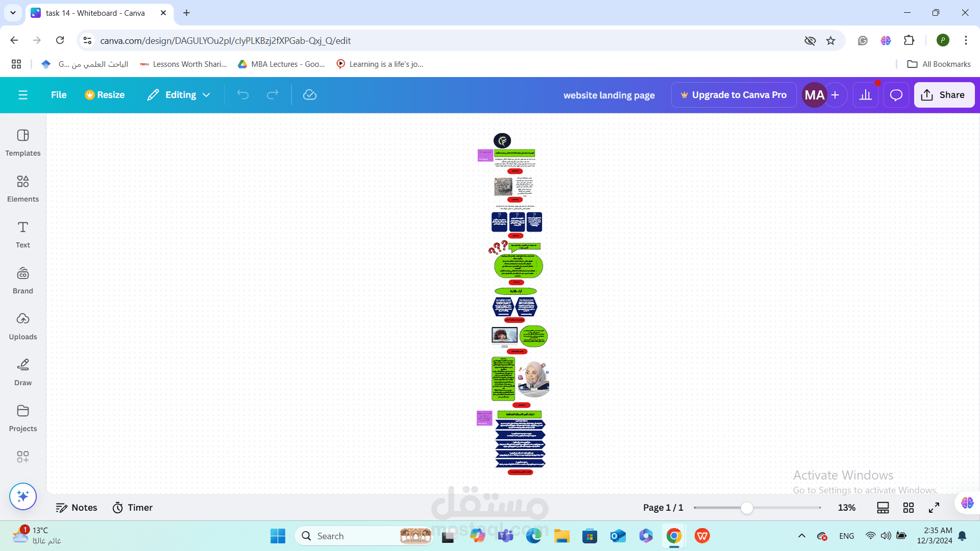Open Learning is a life's journey bookmark

coord(380,64)
